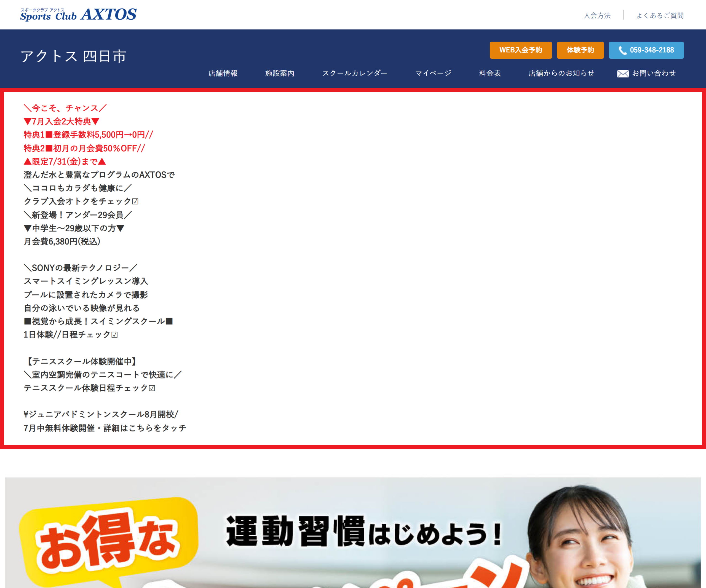Click the ＼今こそ、チャンス／ text line

tap(65, 108)
